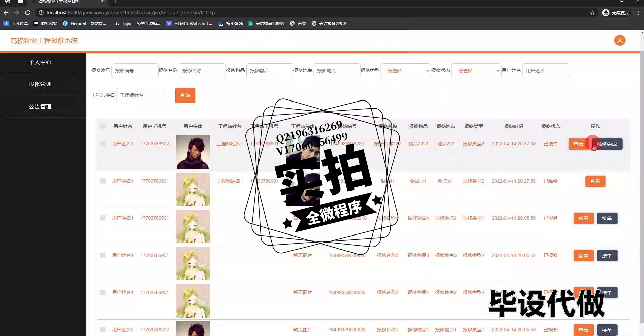Check the row with status 已维修

coord(103,181)
